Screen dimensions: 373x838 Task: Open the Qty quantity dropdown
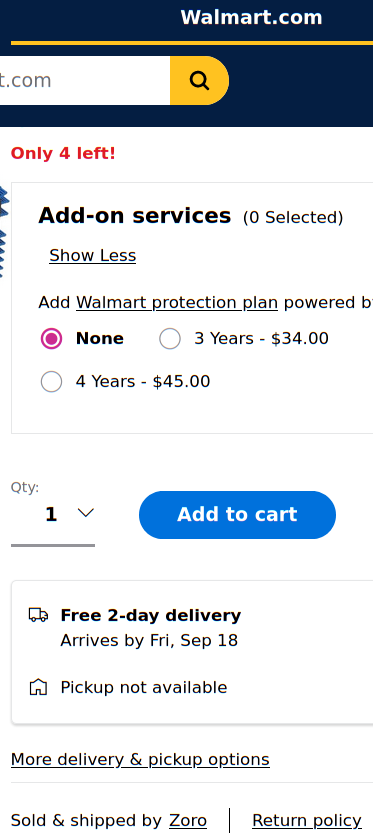(x=53, y=515)
